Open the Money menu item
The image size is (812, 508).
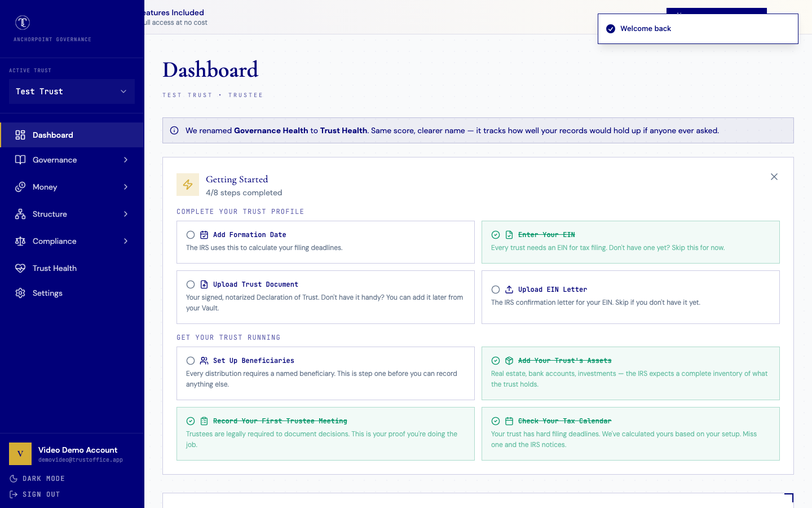72,187
